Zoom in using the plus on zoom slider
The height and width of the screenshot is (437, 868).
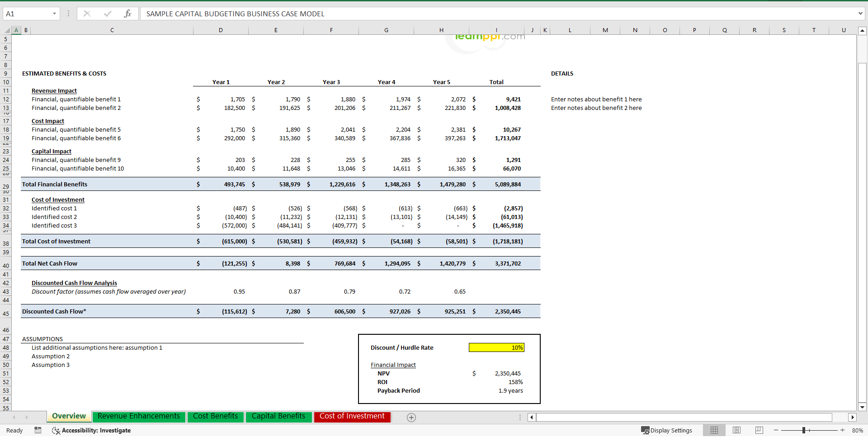[842, 430]
